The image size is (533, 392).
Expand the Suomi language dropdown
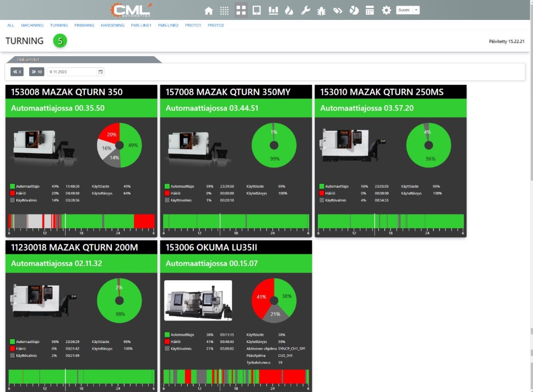[x=416, y=10]
